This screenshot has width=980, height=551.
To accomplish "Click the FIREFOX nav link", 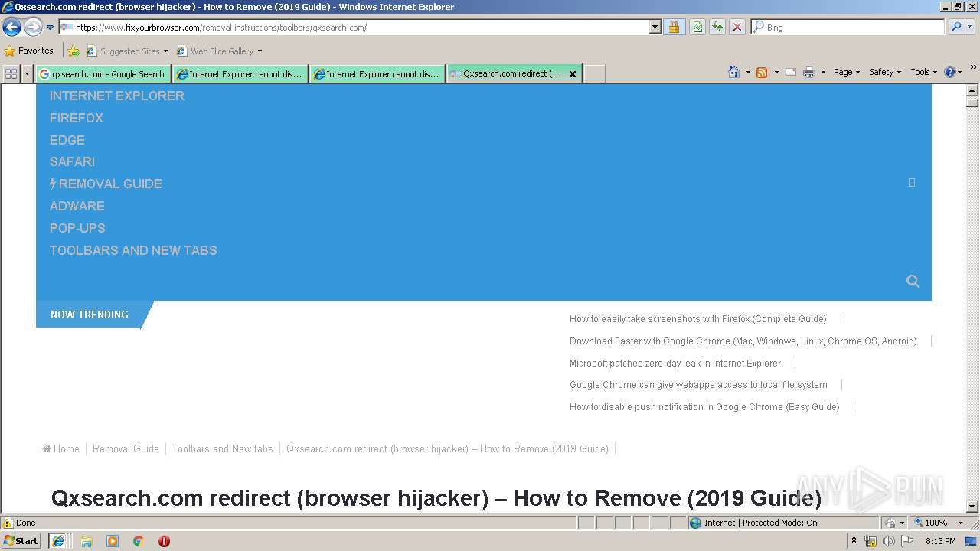I will [x=77, y=118].
